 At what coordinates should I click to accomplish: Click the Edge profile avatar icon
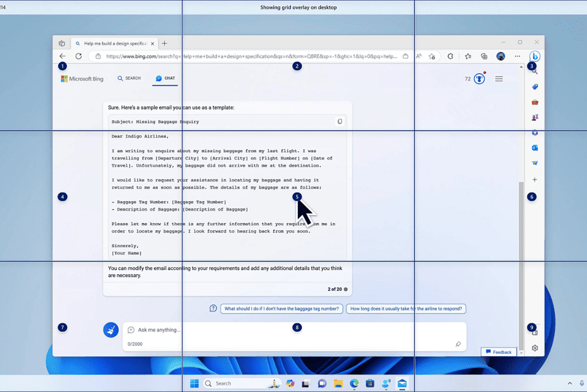point(500,56)
